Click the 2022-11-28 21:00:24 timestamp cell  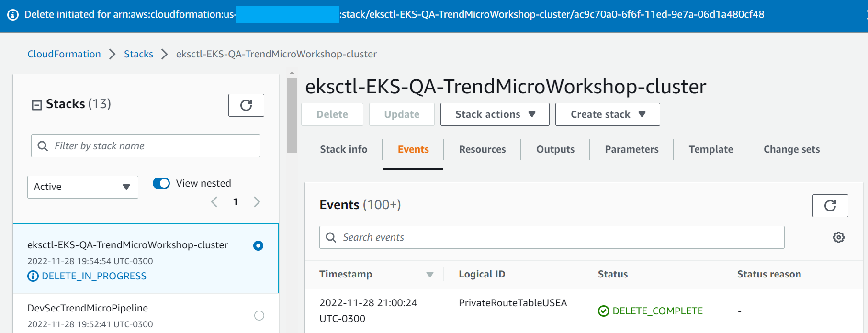point(368,311)
